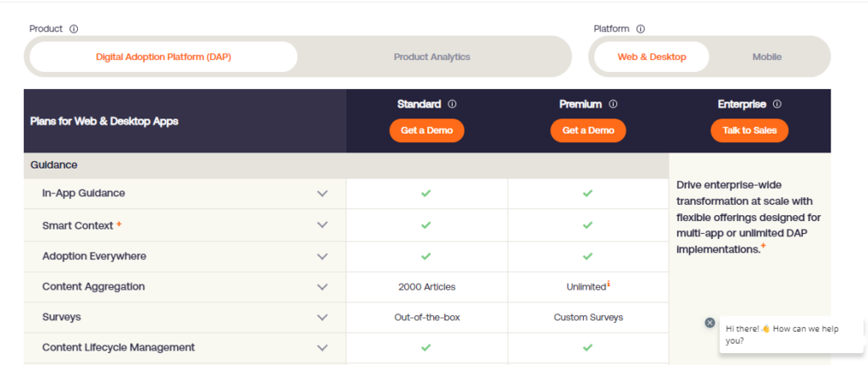Expand the Content Aggregation row chevron

[322, 287]
